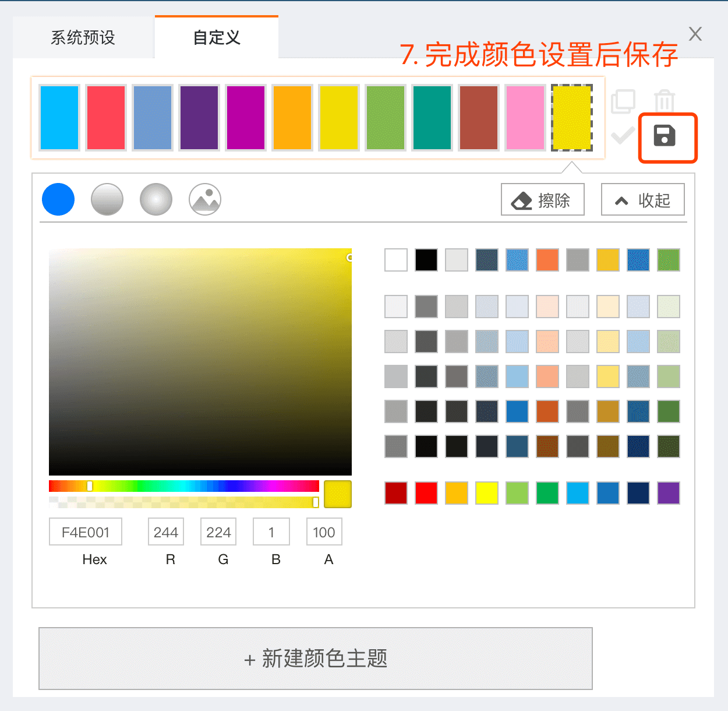This screenshot has height=711, width=728.
Task: Click the alpha transparency slider bar
Action: pyautogui.click(x=184, y=502)
